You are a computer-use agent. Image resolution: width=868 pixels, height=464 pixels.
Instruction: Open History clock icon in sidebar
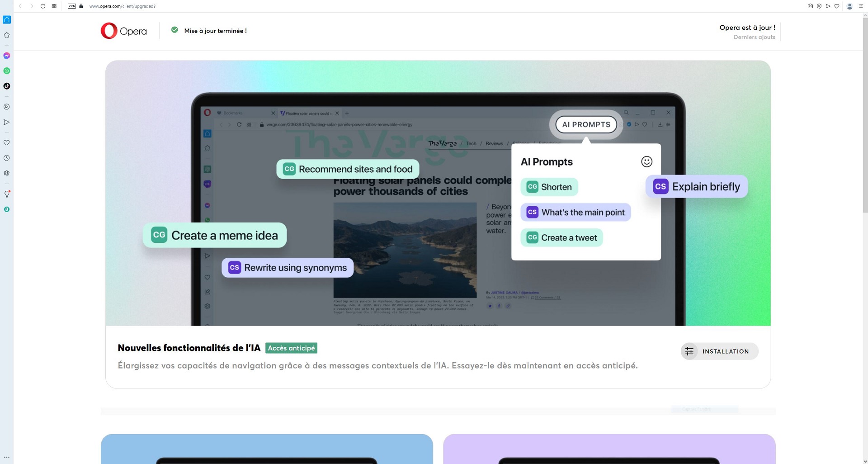pos(7,158)
